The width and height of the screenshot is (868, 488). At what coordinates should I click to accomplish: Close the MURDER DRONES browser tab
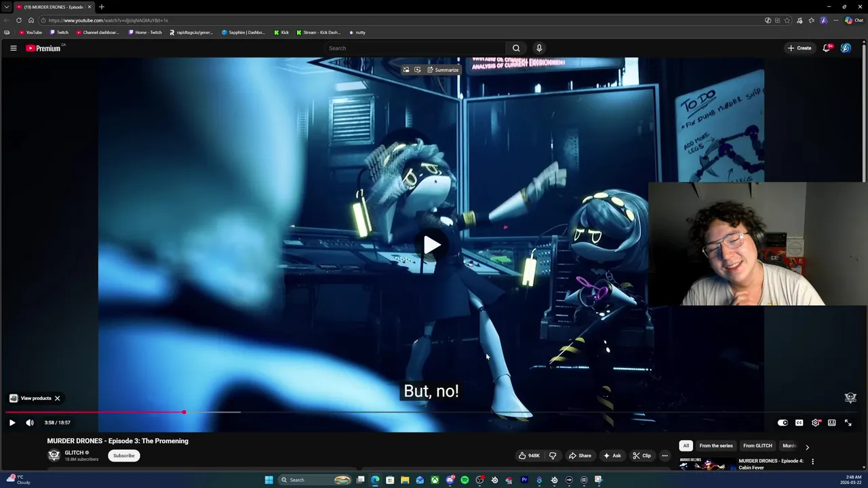coord(89,7)
